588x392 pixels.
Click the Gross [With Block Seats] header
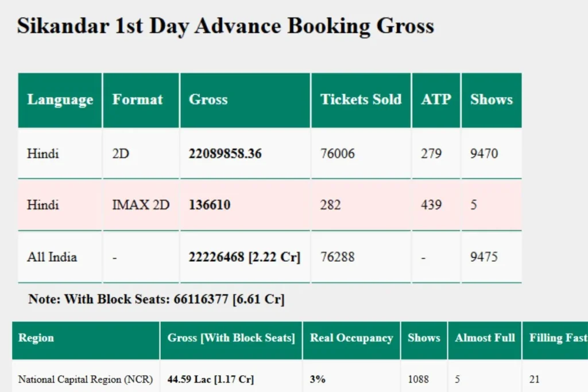tap(231, 338)
